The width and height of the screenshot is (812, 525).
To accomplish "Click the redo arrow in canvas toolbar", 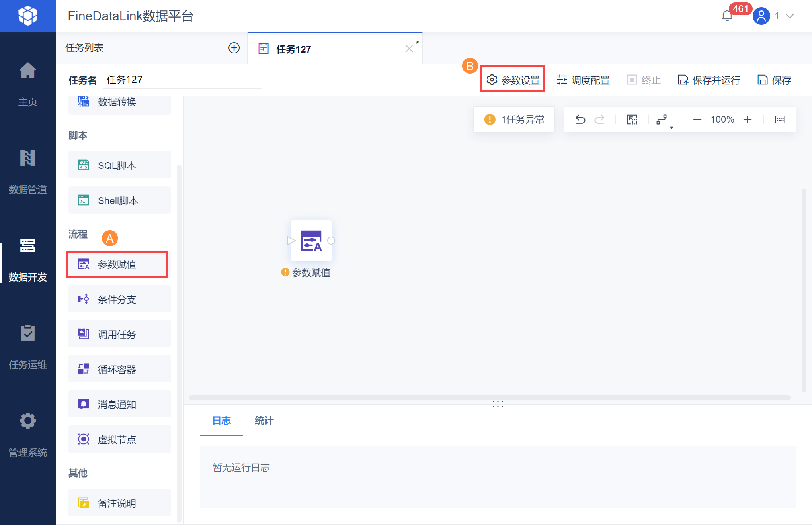I will click(599, 119).
